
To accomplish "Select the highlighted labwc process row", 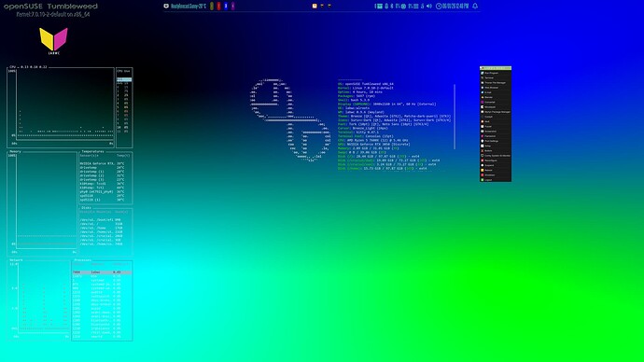I will 102,272.
